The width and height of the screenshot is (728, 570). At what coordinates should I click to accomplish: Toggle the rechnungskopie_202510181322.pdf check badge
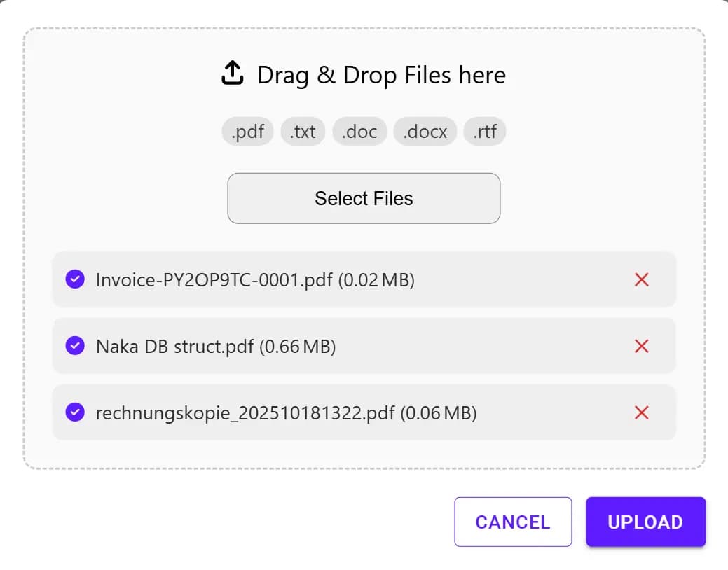(74, 413)
